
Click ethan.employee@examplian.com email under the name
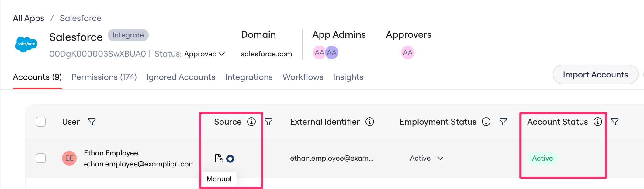pyautogui.click(x=139, y=164)
